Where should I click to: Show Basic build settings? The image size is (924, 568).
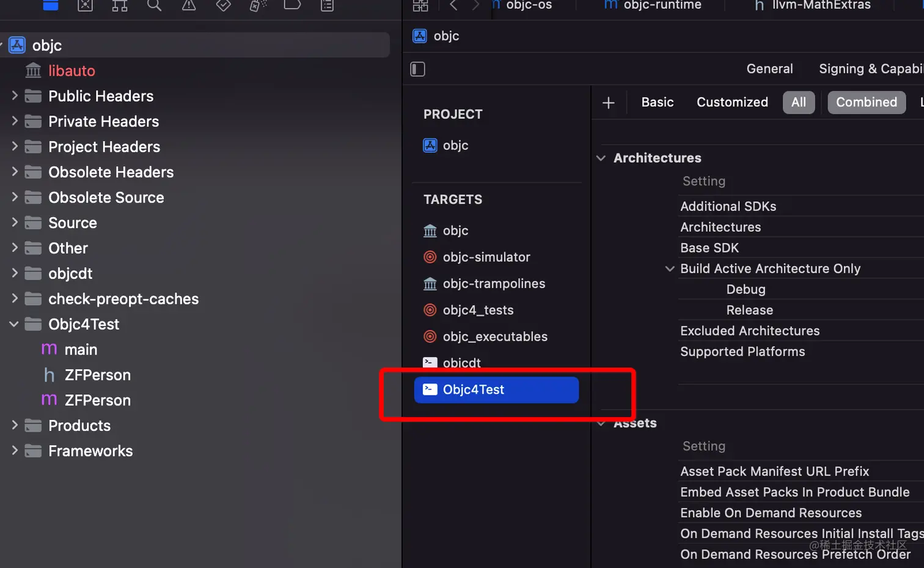[x=658, y=103]
